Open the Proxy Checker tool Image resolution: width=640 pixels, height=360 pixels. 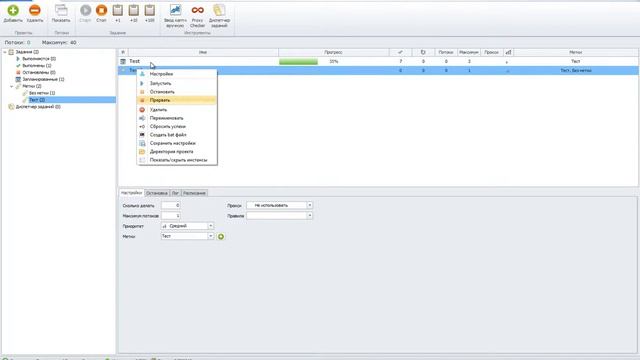point(198,10)
